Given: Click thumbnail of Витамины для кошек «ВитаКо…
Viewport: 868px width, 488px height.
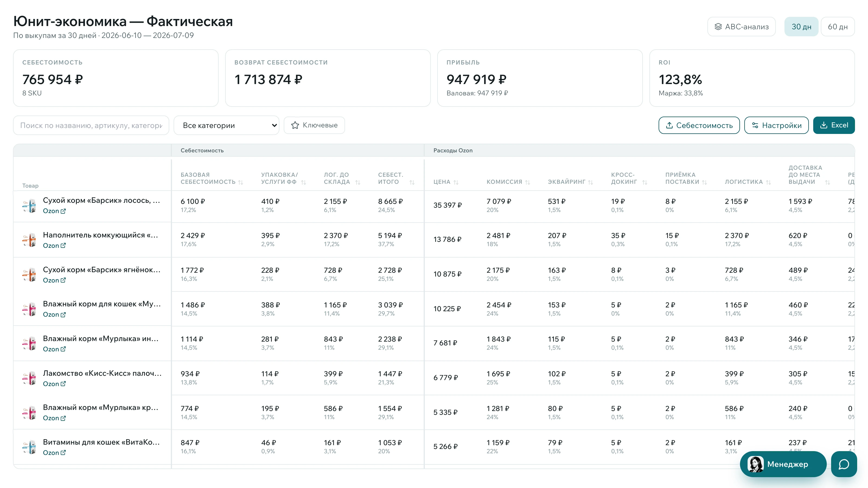Looking at the screenshot, I should [29, 447].
